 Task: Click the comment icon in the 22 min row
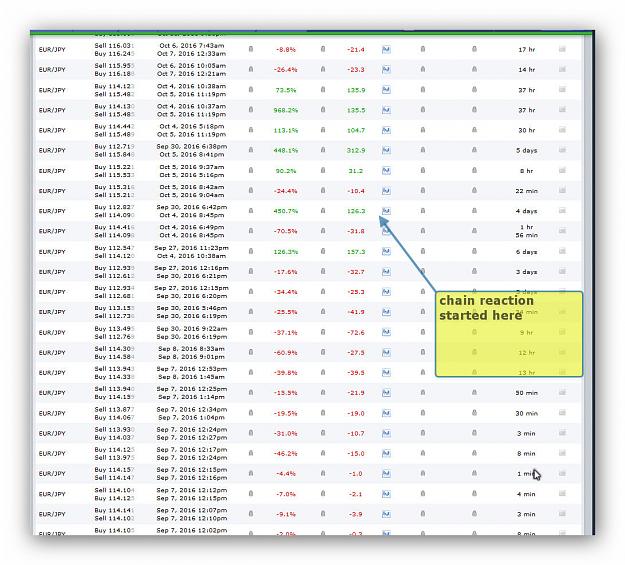(x=562, y=191)
